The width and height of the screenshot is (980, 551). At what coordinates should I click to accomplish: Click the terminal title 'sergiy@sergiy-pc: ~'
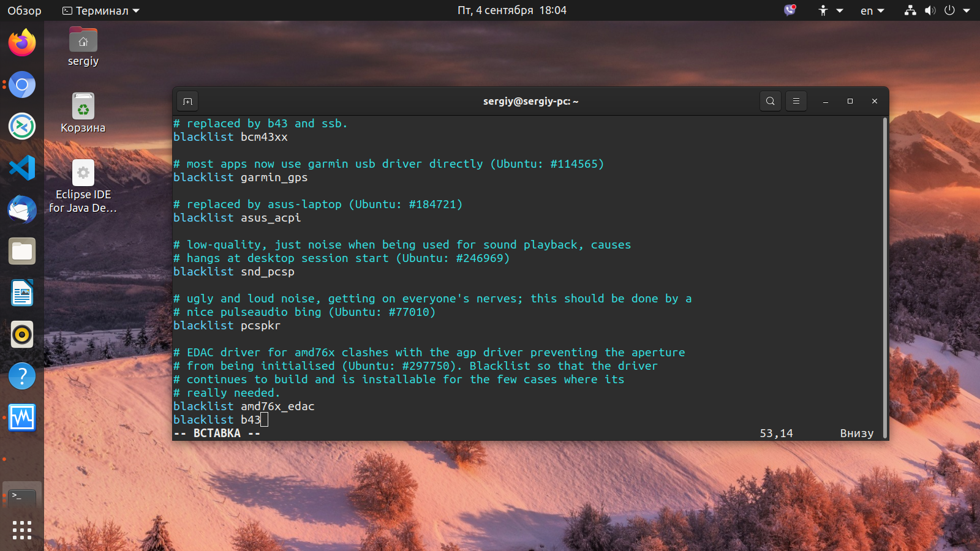coord(530,101)
